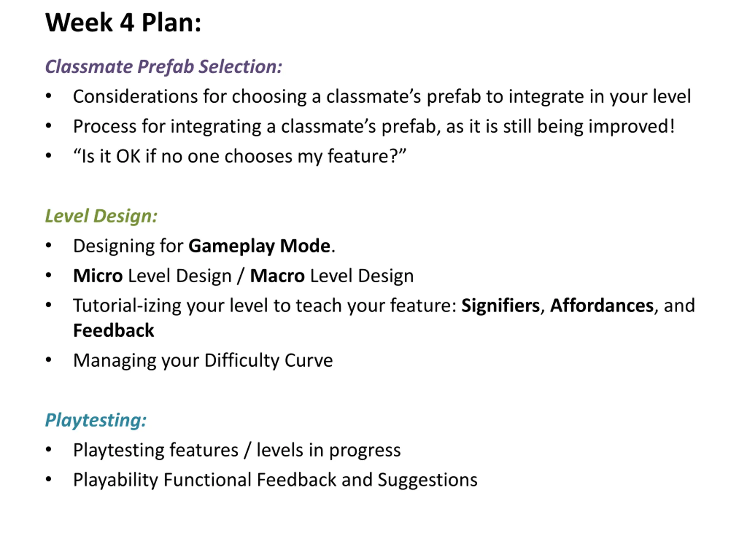Click the 'Process for integrating a classmate's prefab' line
This screenshot has width=747, height=560.
374,127
